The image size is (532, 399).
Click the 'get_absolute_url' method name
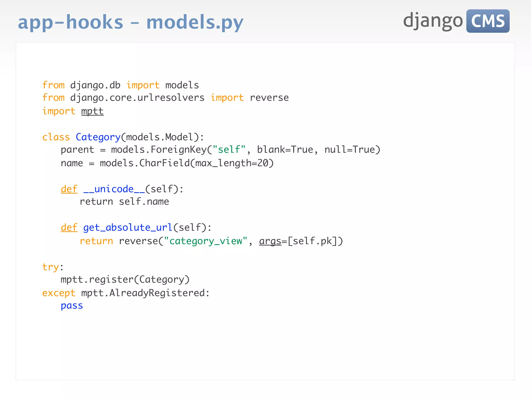point(128,228)
